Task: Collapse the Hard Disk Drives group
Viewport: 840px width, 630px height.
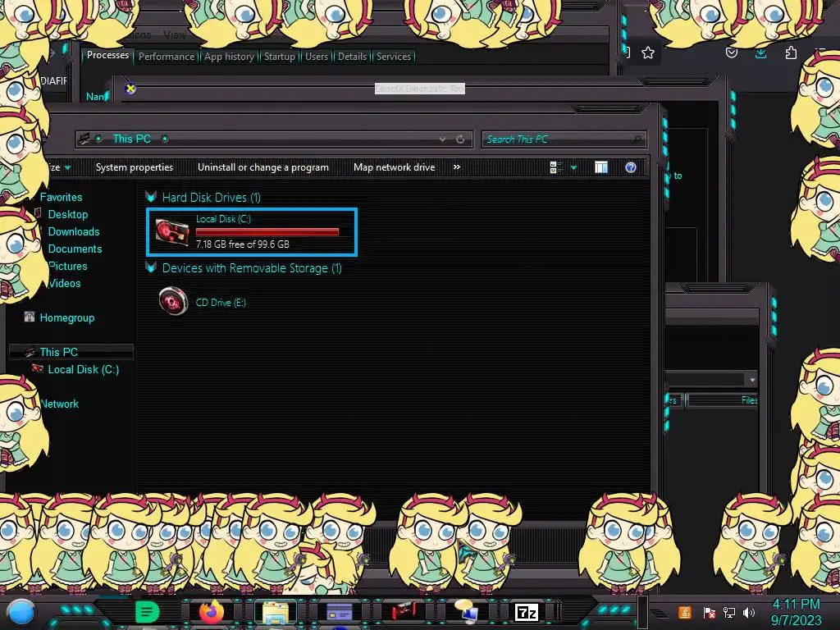Action: pos(151,197)
